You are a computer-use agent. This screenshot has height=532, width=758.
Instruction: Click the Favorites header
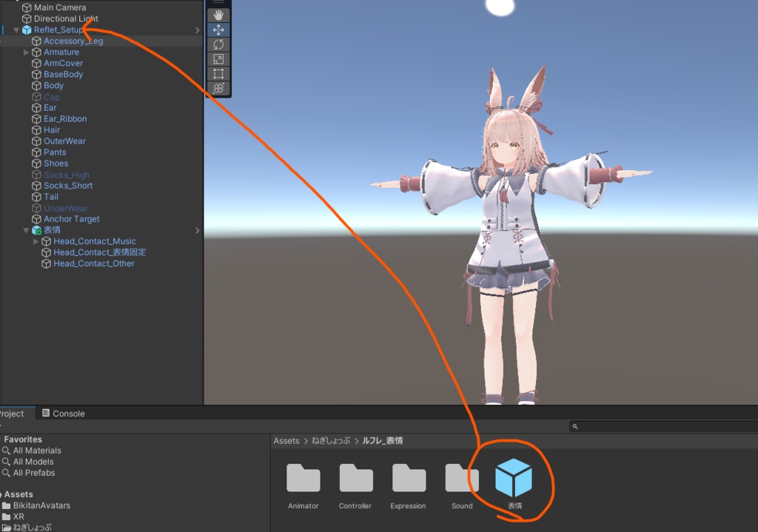click(x=23, y=440)
